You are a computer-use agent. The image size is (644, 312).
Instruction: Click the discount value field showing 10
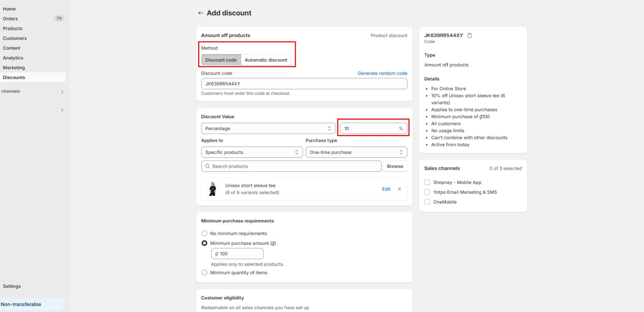[x=373, y=128]
